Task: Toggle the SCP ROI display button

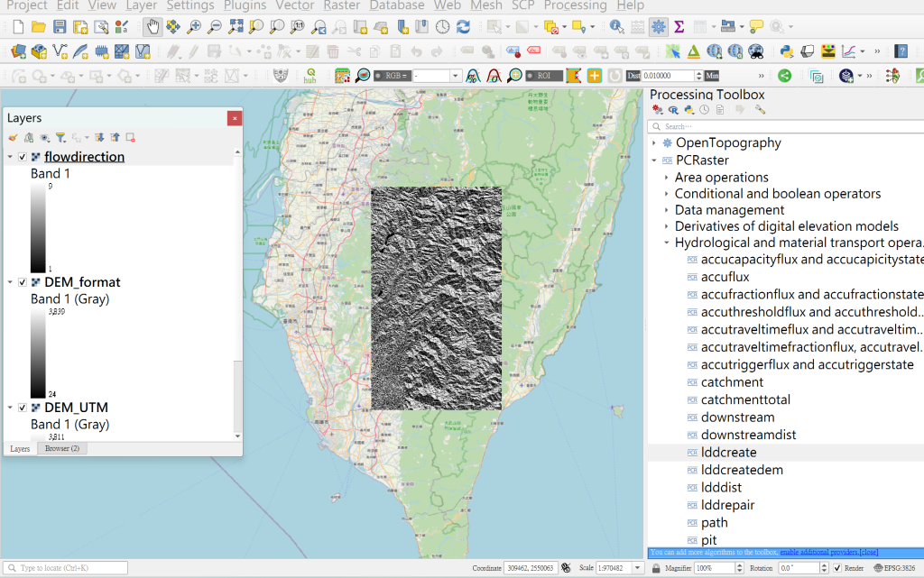Action: [530, 76]
